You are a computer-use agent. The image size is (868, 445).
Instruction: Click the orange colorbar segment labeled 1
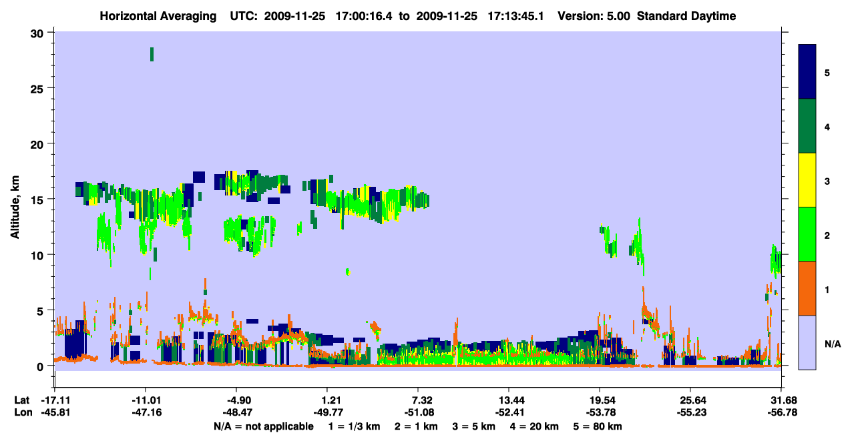coord(807,288)
